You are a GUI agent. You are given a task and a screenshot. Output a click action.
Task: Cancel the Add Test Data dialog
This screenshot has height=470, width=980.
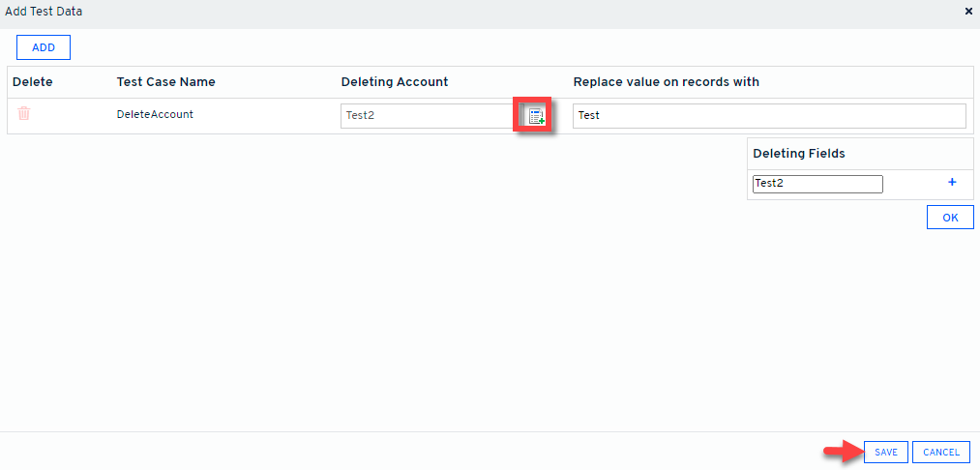coord(940,452)
